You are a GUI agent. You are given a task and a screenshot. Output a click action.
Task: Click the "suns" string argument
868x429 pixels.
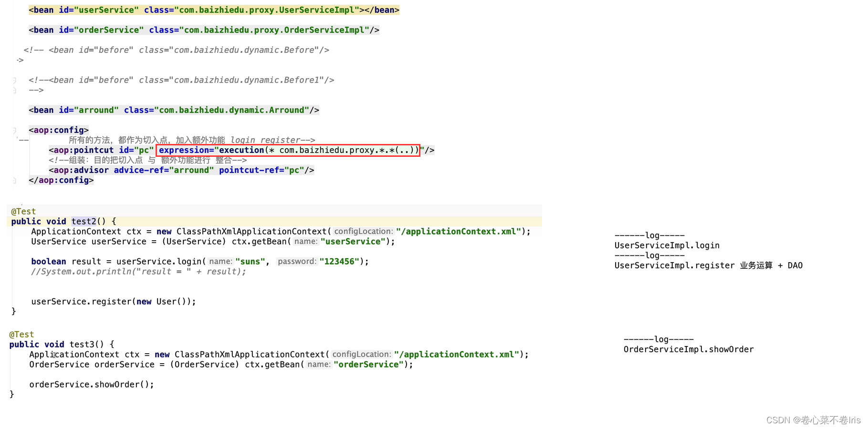[250, 261]
